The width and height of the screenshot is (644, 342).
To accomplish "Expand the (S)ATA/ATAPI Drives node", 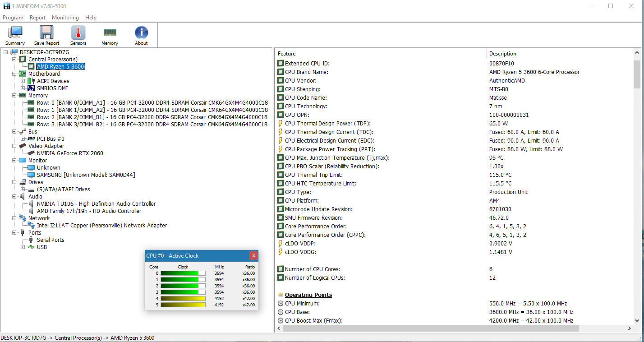I will (x=23, y=189).
